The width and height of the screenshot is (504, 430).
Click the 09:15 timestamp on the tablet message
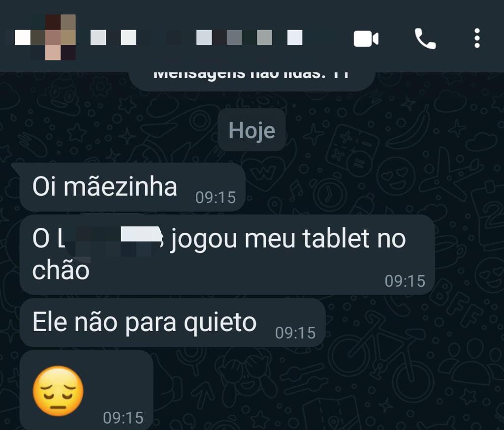coord(405,281)
